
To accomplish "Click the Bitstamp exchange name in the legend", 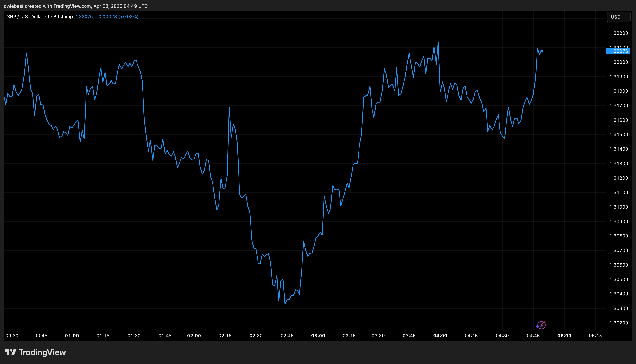I will [63, 16].
